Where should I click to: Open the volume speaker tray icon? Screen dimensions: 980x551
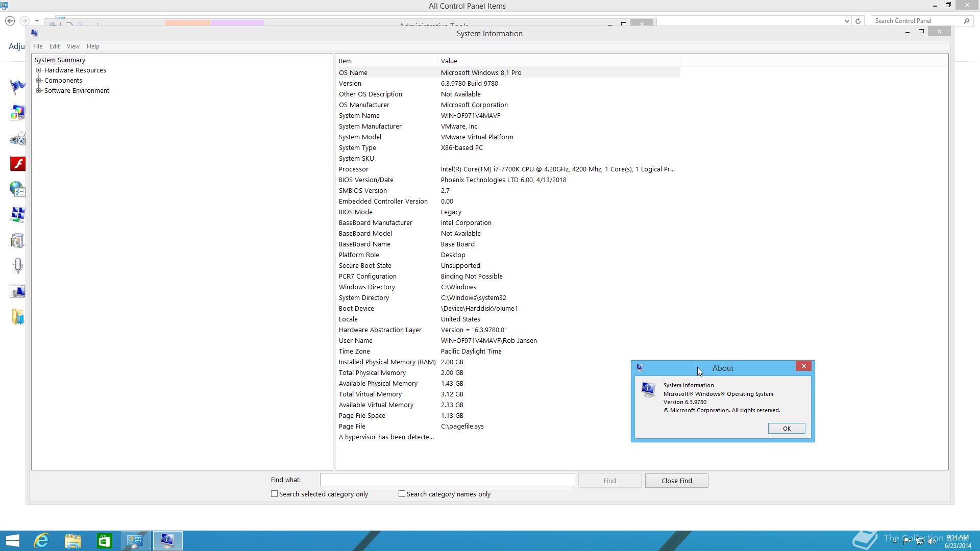click(x=932, y=541)
